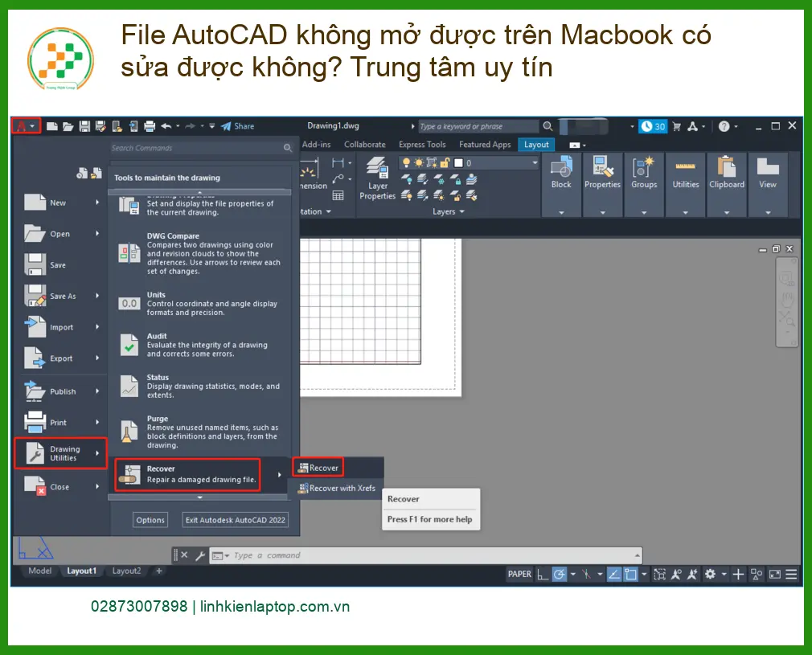Toggle PAPER space button in status bar
The height and width of the screenshot is (655, 812).
tap(519, 574)
